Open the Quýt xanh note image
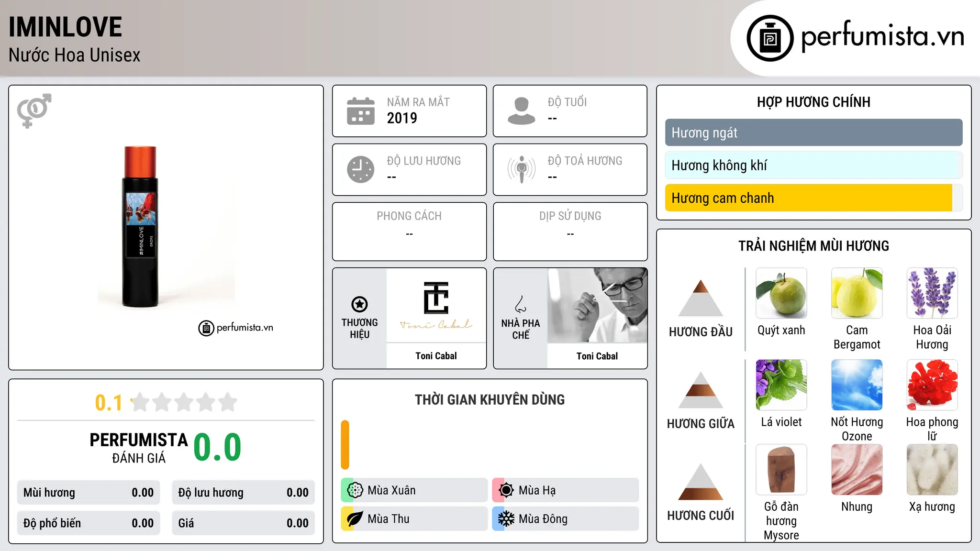Viewport: 980px width, 551px height. [781, 293]
